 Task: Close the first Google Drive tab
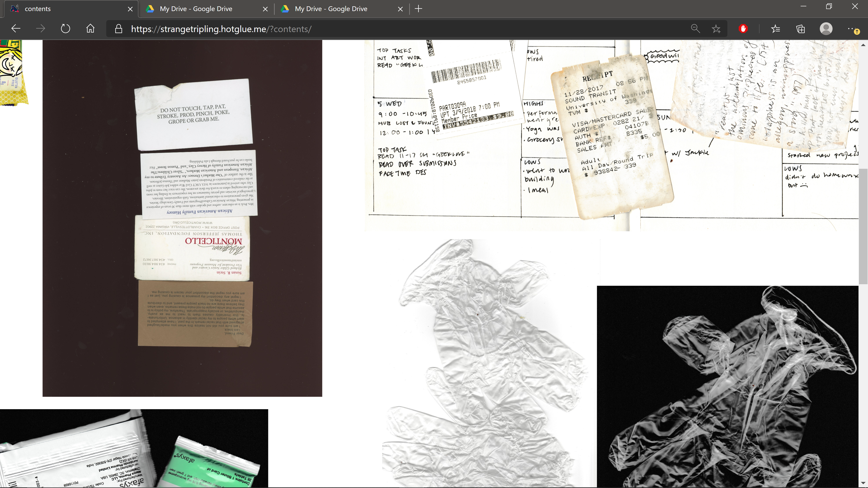[265, 9]
